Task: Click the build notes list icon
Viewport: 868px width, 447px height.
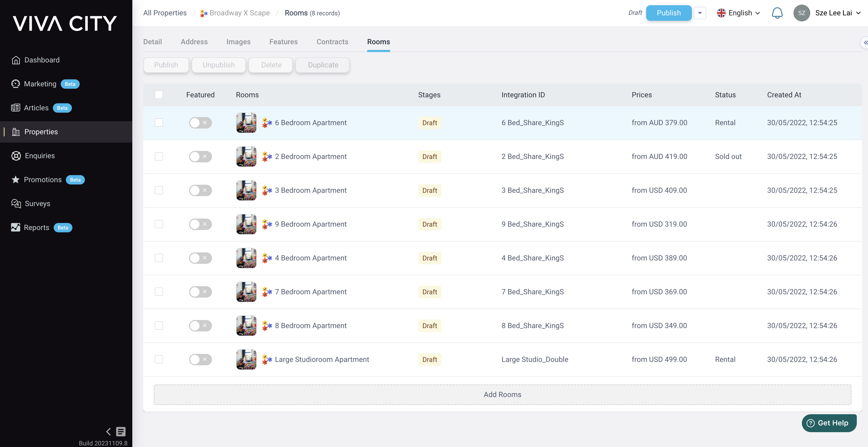Action: pyautogui.click(x=121, y=431)
